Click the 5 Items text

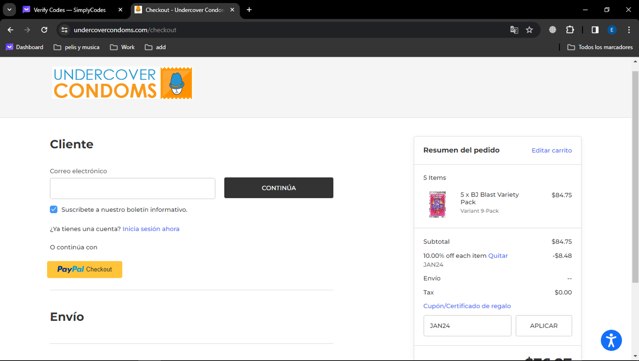click(434, 178)
